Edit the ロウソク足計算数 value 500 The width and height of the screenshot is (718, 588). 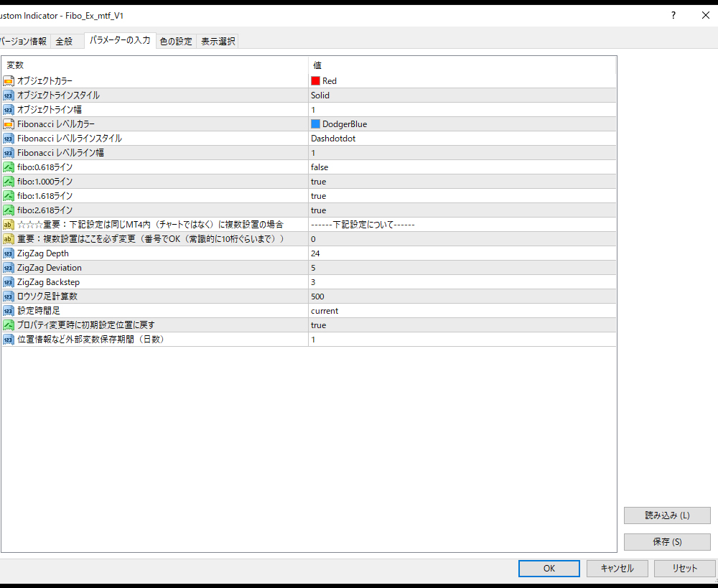(462, 297)
